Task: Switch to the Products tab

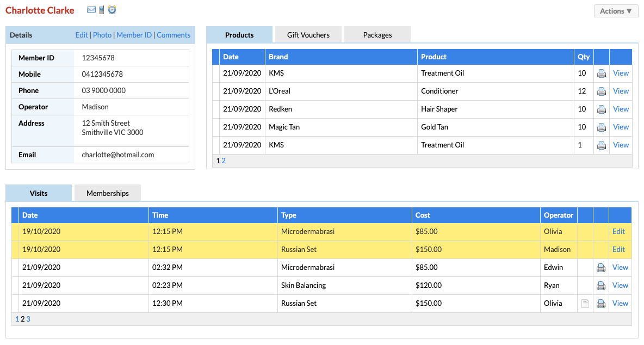Action: coord(239,35)
